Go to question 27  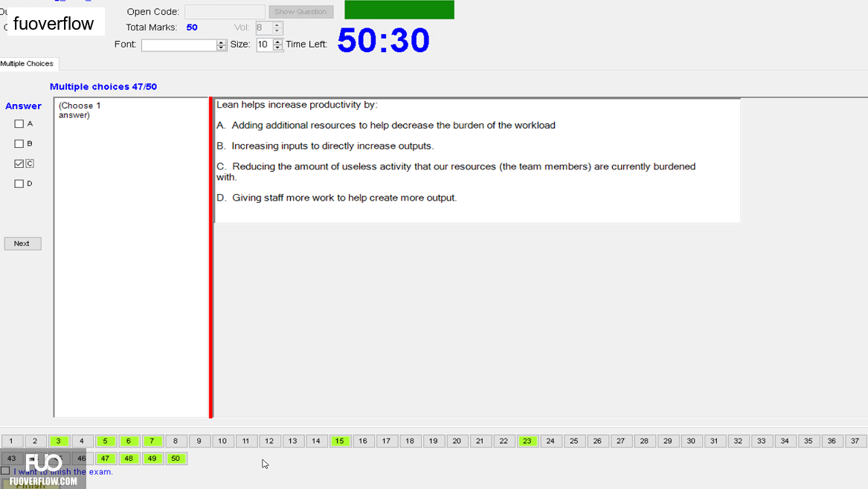tap(621, 441)
